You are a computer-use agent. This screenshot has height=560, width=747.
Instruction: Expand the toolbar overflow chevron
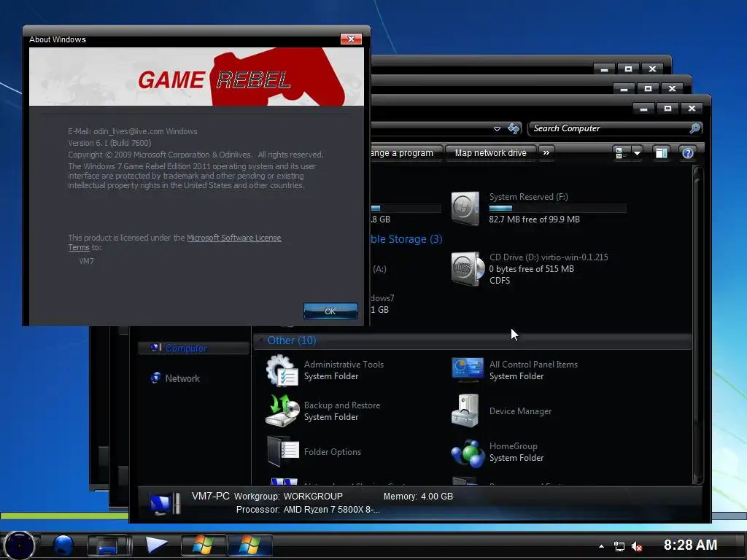[546, 153]
